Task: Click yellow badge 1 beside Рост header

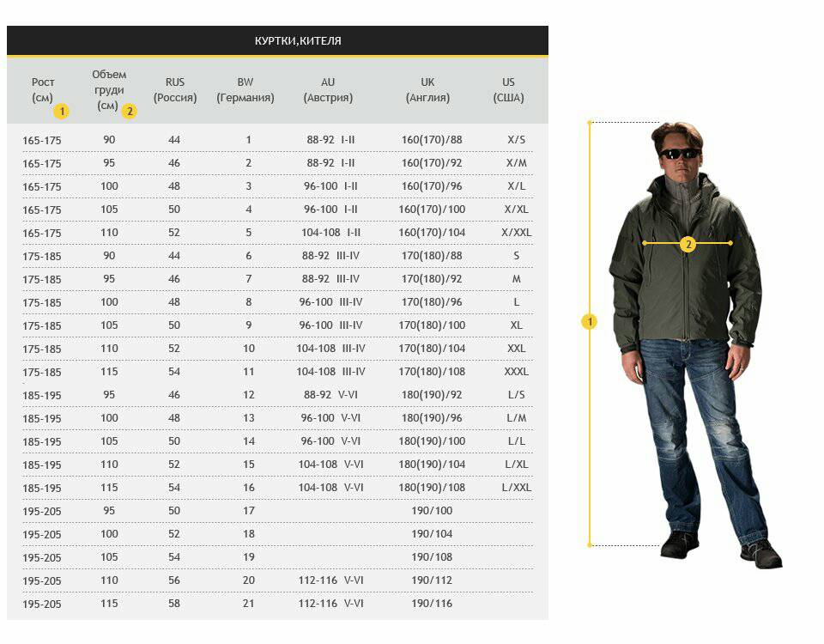Action: [x=62, y=112]
